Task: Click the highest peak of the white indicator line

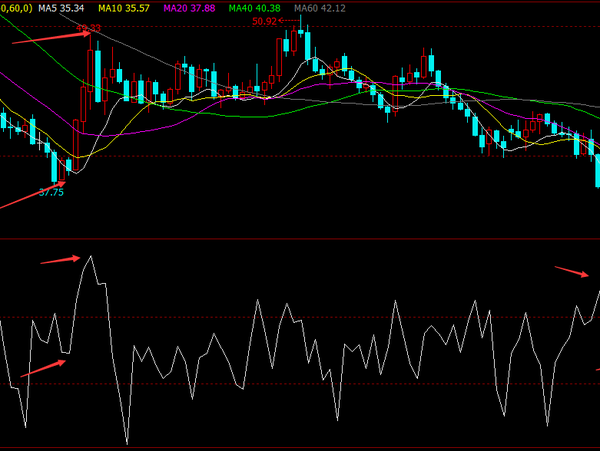Action: 91,256
